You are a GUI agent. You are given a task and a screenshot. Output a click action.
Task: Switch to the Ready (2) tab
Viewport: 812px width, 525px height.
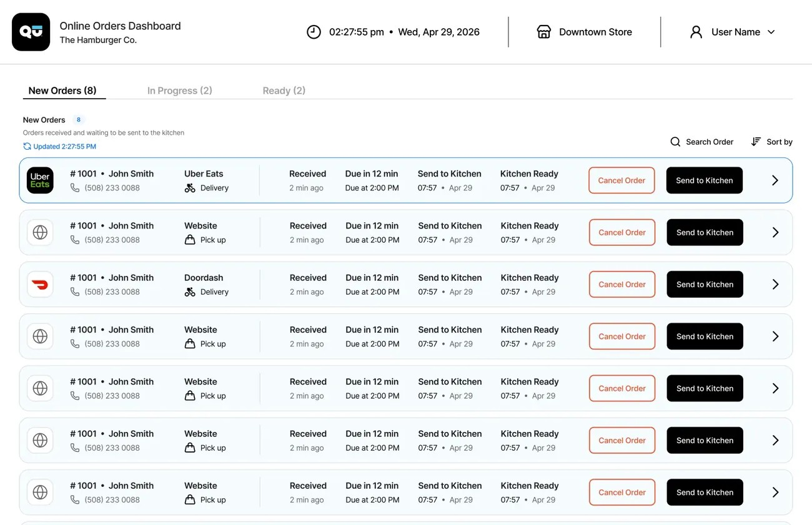284,91
